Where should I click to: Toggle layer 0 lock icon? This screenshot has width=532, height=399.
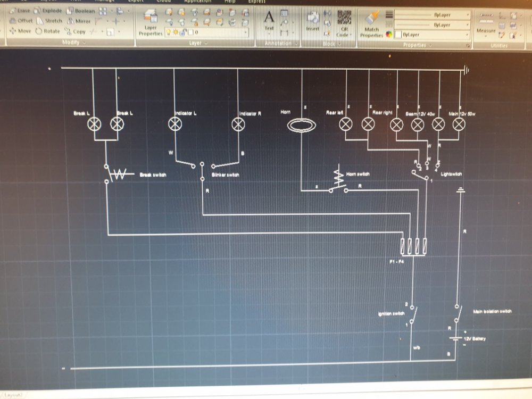pos(183,32)
